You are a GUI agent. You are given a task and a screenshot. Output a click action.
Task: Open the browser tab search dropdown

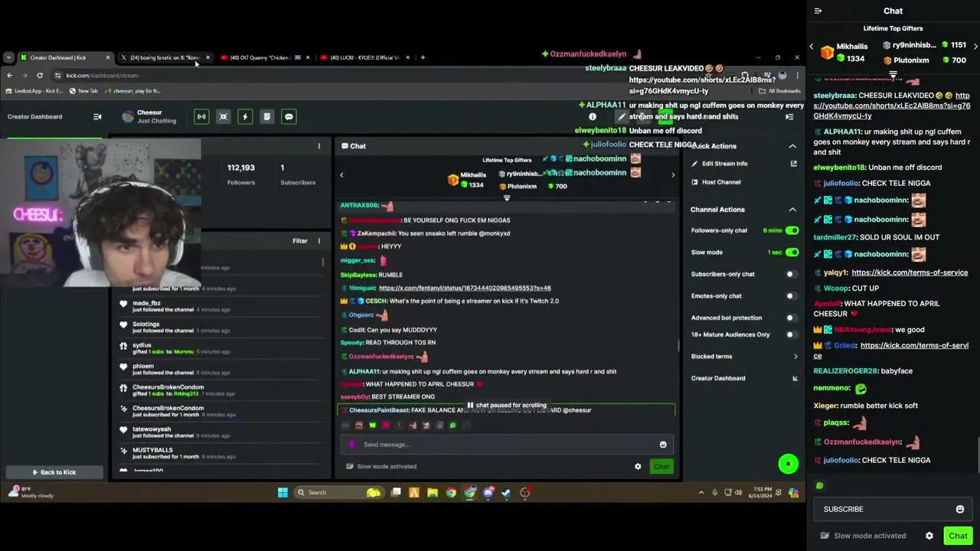8,57
